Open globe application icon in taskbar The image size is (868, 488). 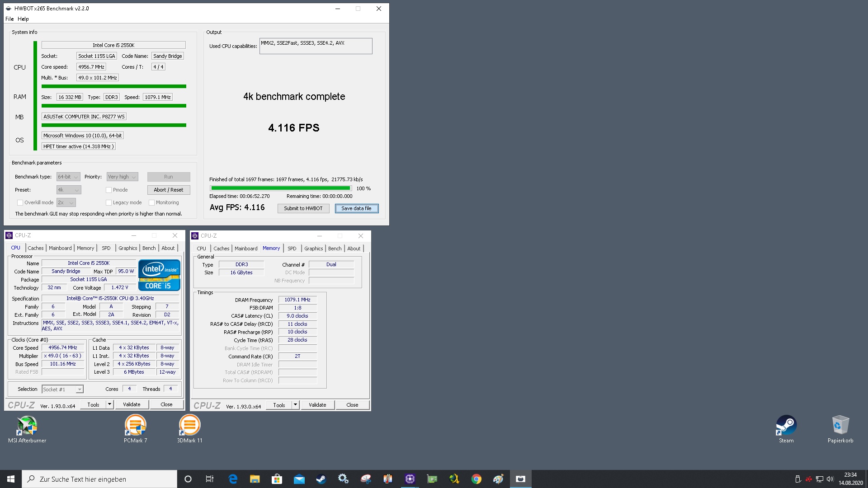click(454, 479)
